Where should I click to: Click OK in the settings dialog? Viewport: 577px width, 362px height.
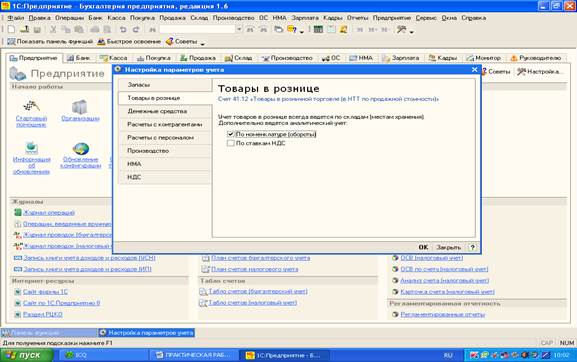click(x=423, y=247)
